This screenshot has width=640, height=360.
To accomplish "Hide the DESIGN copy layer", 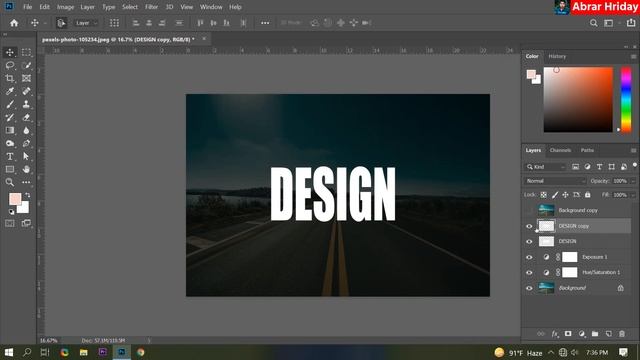I will [529, 226].
